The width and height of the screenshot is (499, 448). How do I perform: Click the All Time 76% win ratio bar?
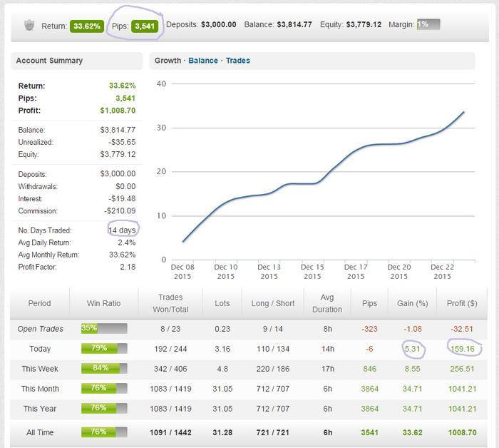pos(104,432)
